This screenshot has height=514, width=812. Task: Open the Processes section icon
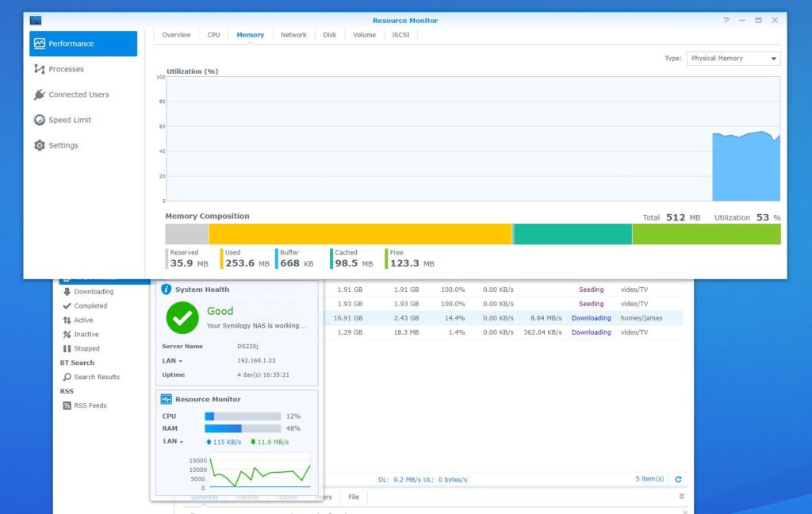click(40, 69)
